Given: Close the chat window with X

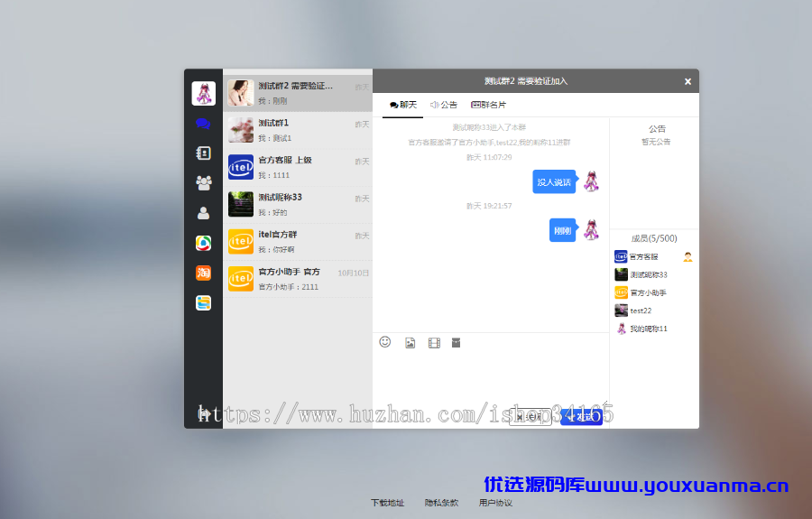Looking at the screenshot, I should pyautogui.click(x=687, y=81).
